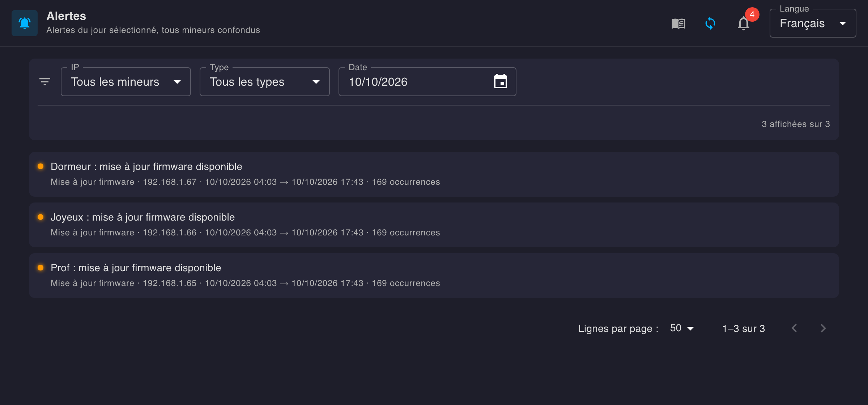Viewport: 868px width, 405px height.
Task: Open the calendar date picker icon
Action: pyautogui.click(x=501, y=81)
